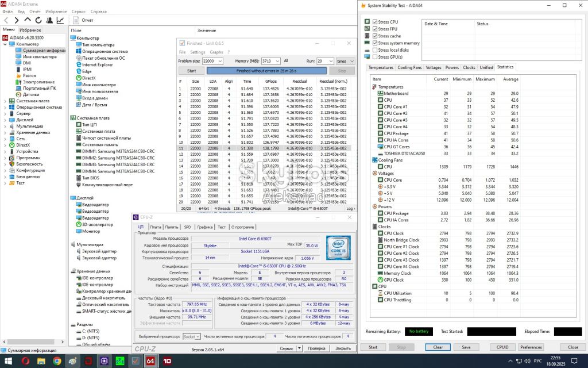The image size is (588, 368).
Task: Open Preferences in Stability Test
Action: tap(531, 347)
